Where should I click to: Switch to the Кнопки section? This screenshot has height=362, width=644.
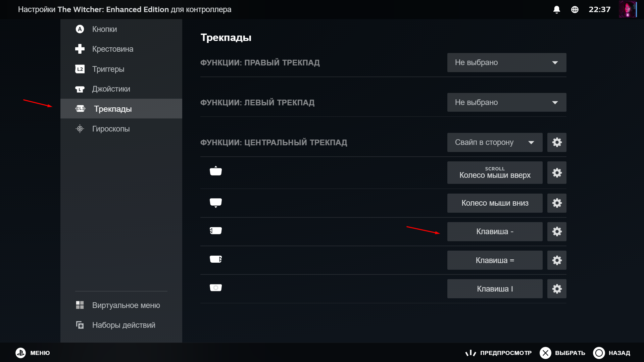pyautogui.click(x=104, y=29)
